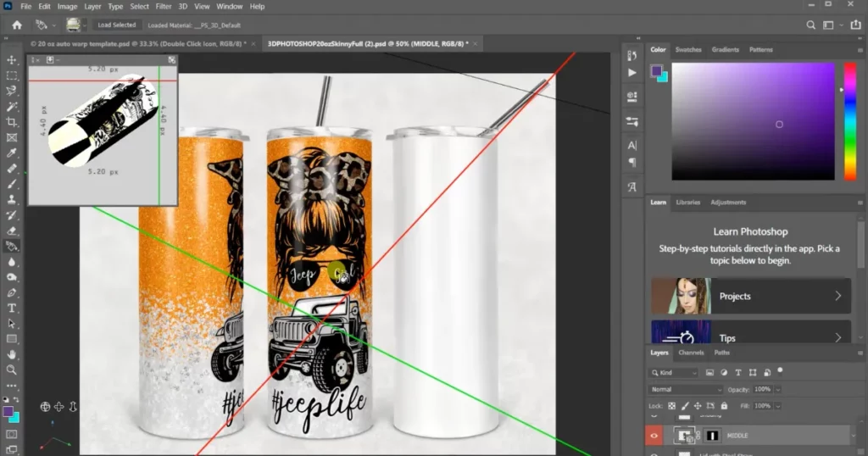Open the Filter menu
The width and height of the screenshot is (868, 456).
164,7
